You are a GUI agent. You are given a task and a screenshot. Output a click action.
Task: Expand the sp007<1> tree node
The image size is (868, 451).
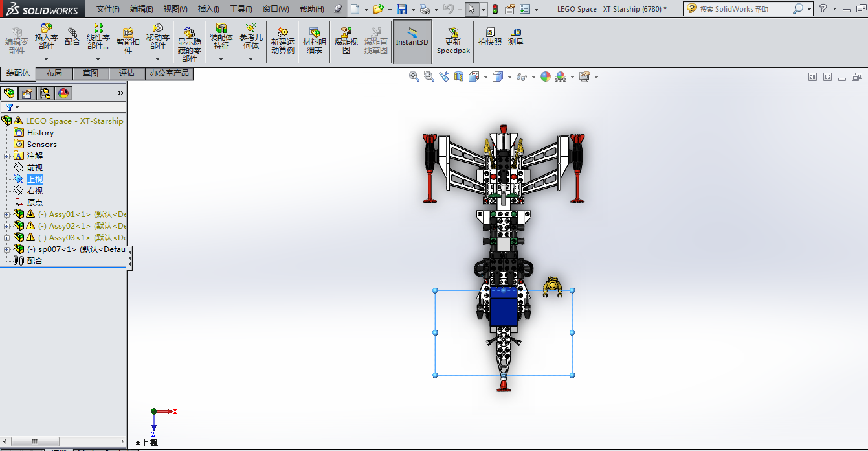(7, 249)
